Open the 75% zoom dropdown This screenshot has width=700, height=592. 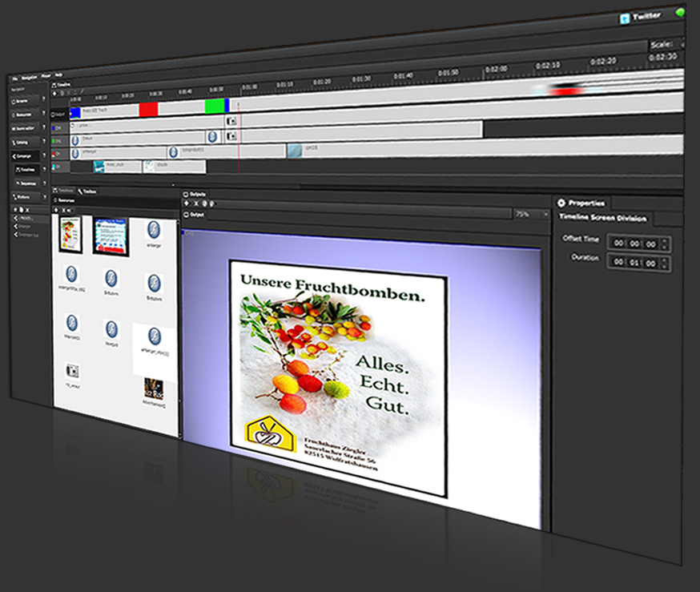click(x=546, y=215)
